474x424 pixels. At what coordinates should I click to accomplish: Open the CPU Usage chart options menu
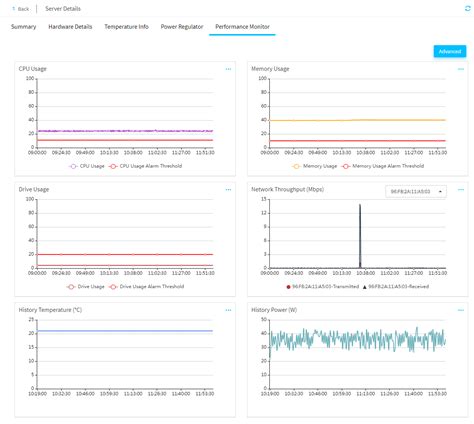click(x=228, y=69)
